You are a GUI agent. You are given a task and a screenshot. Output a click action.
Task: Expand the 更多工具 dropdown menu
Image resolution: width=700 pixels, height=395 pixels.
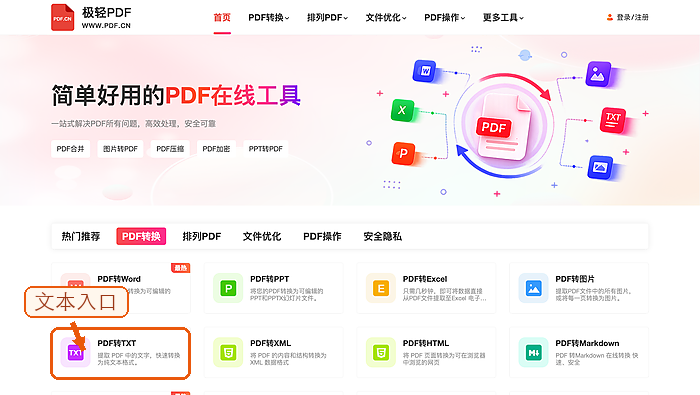tap(503, 17)
